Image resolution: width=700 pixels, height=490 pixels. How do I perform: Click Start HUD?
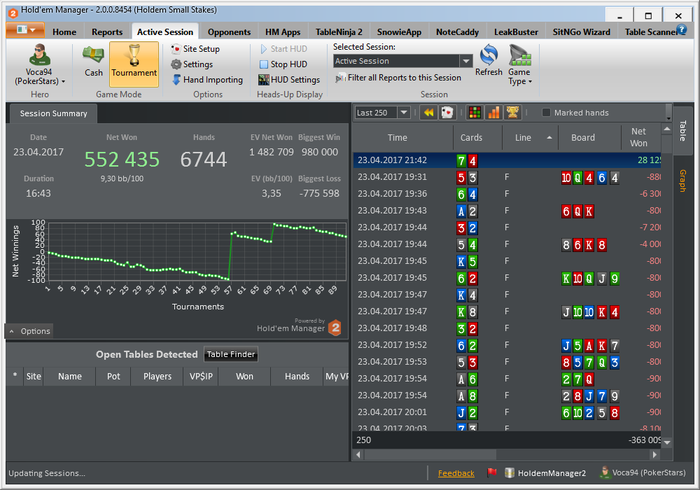(x=283, y=49)
